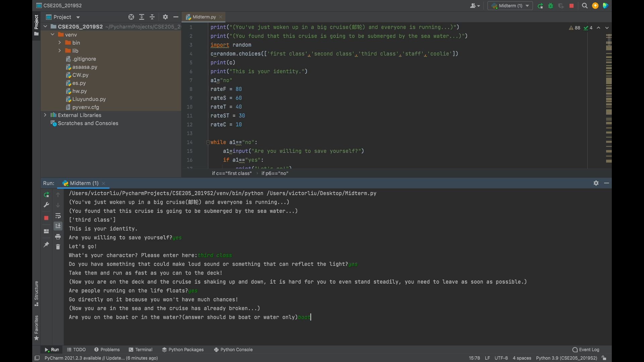Toggle scroll to end in console

pos(58,226)
